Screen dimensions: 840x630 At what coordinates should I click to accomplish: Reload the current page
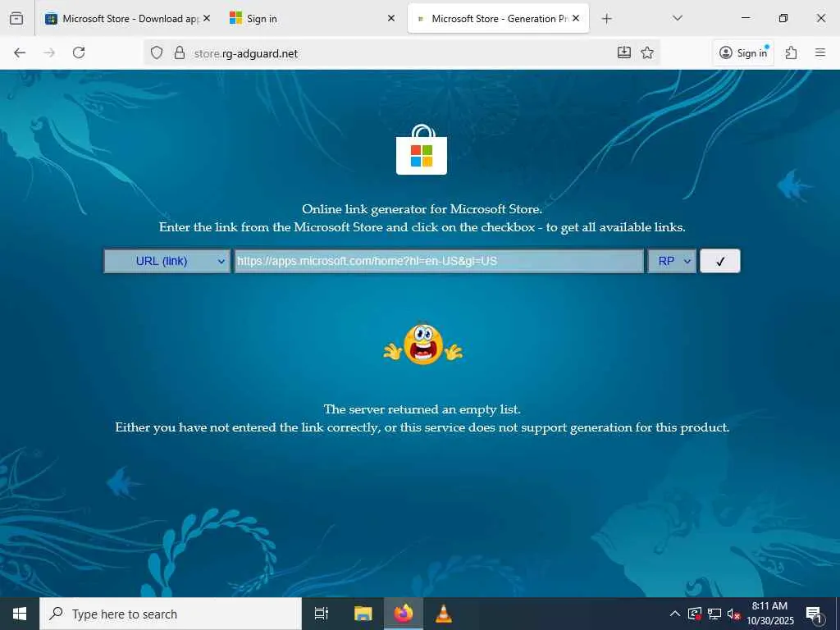click(79, 52)
